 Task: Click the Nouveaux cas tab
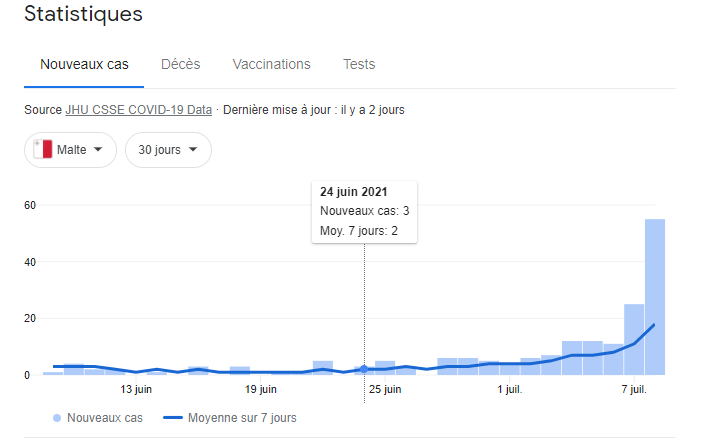tap(84, 64)
